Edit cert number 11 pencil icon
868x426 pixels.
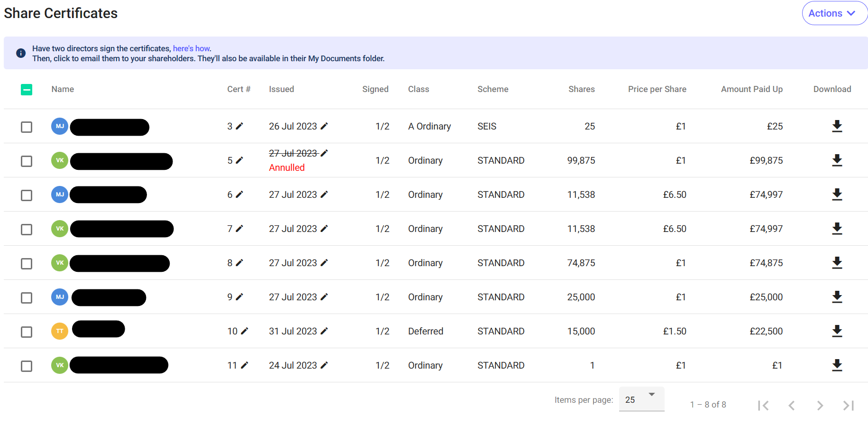point(245,365)
